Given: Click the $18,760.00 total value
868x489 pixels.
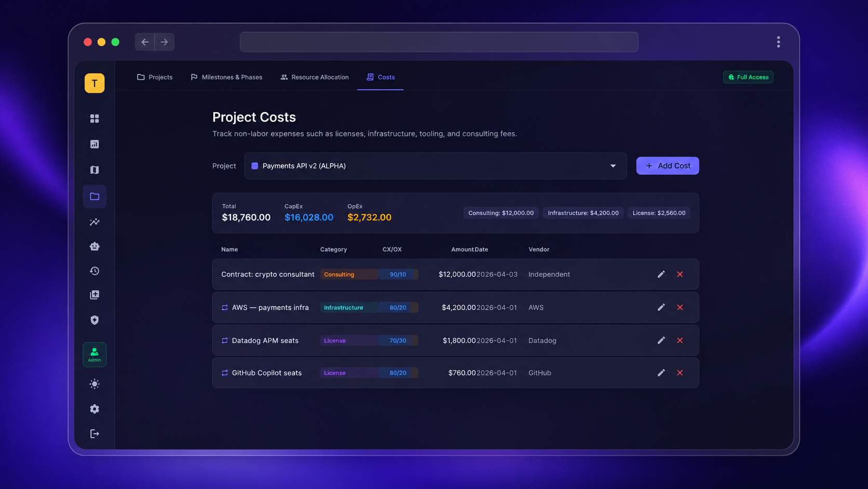Looking at the screenshot, I should (246, 217).
